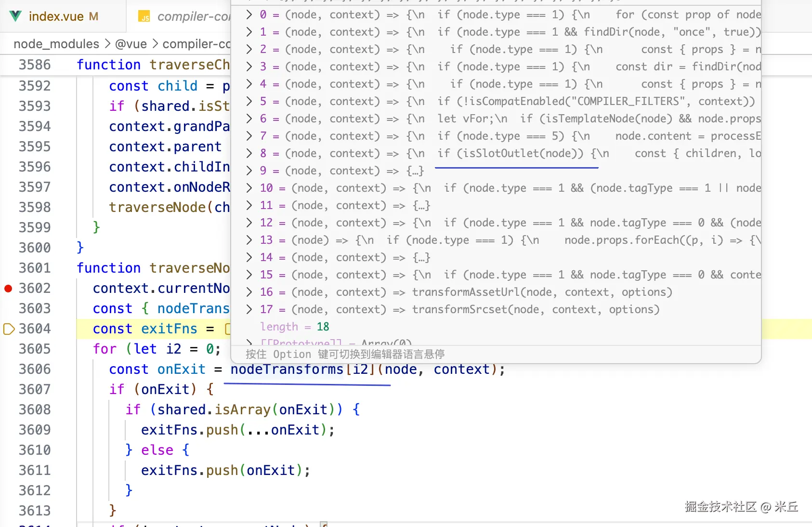The height and width of the screenshot is (527, 812).
Task: Expand array entry 3 with const dir
Action: click(249, 66)
